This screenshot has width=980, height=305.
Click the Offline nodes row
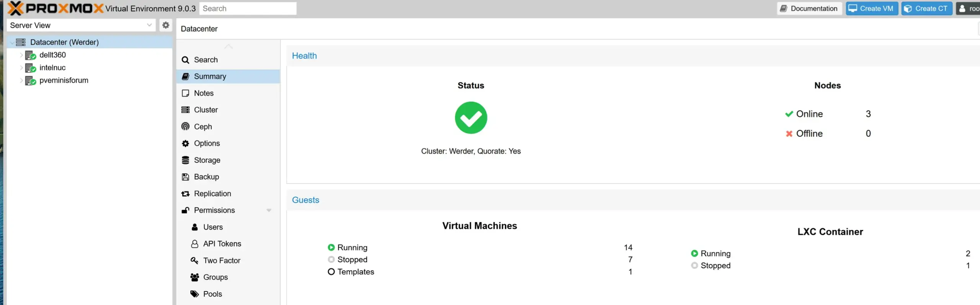[828, 133]
